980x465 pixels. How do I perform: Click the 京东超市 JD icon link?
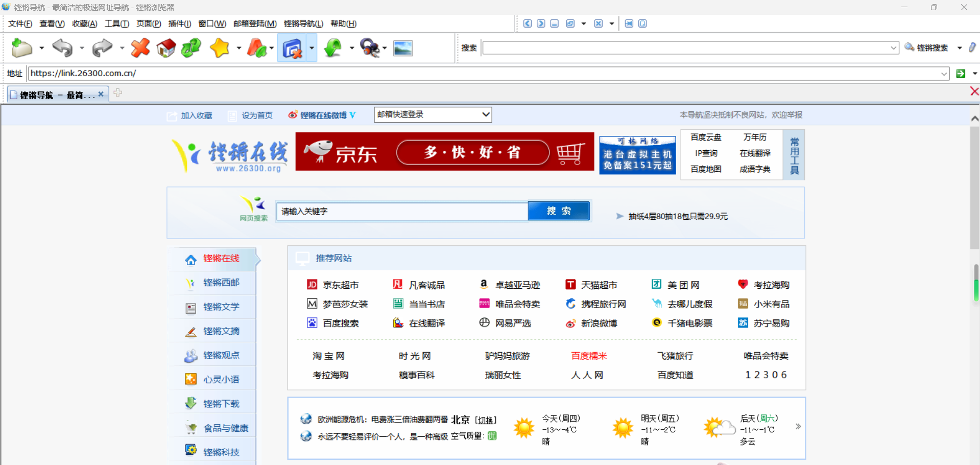pos(312,285)
